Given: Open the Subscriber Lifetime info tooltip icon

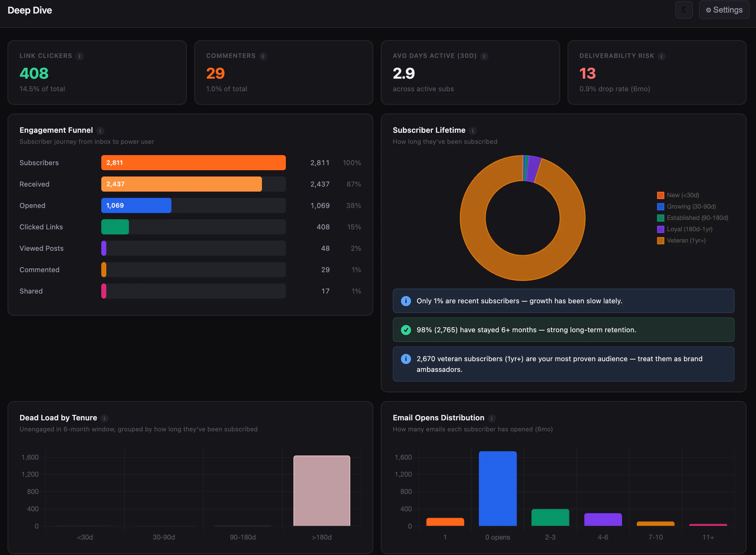Looking at the screenshot, I should click(x=473, y=131).
